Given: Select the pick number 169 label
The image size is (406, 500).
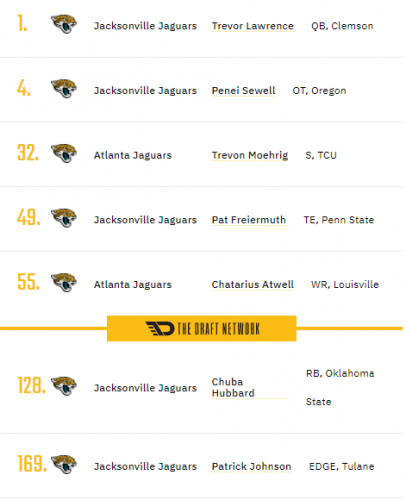Looking at the screenshot, I should click(32, 464).
